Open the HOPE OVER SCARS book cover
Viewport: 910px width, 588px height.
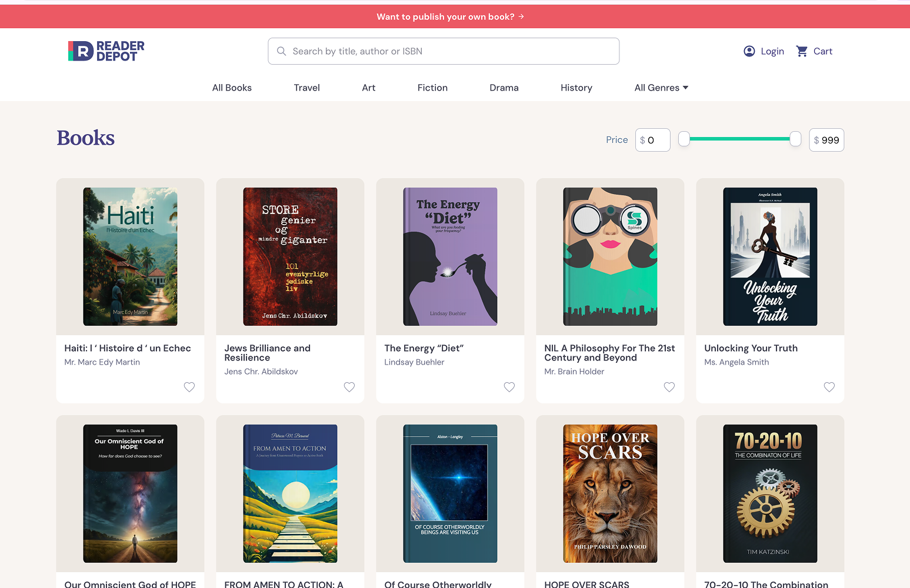(610, 493)
